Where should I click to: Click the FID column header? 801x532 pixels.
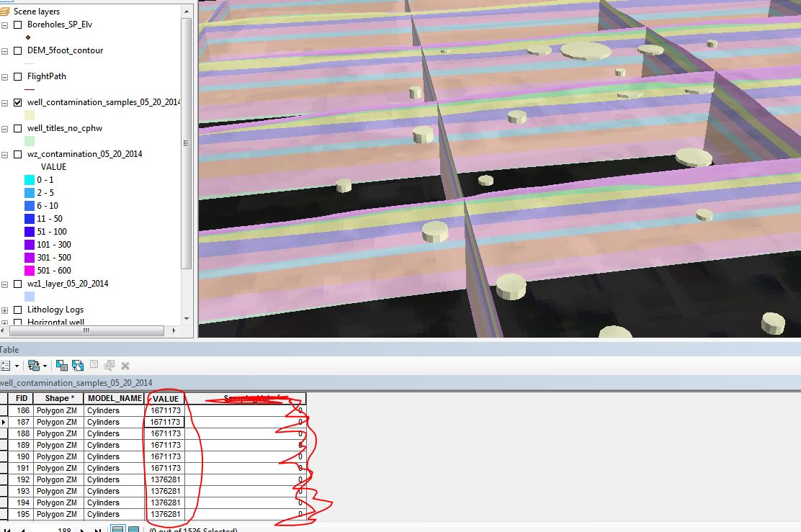click(22, 398)
